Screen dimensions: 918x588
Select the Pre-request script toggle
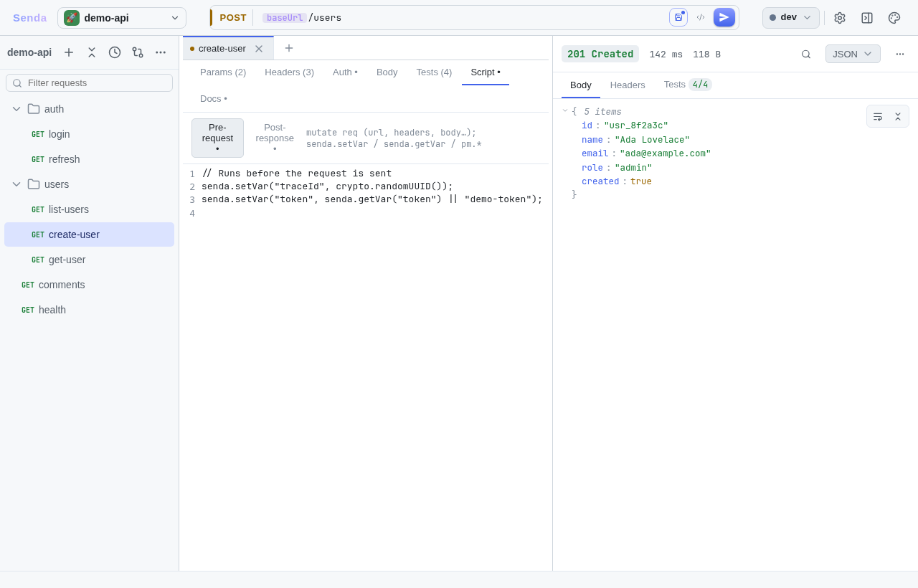point(217,138)
